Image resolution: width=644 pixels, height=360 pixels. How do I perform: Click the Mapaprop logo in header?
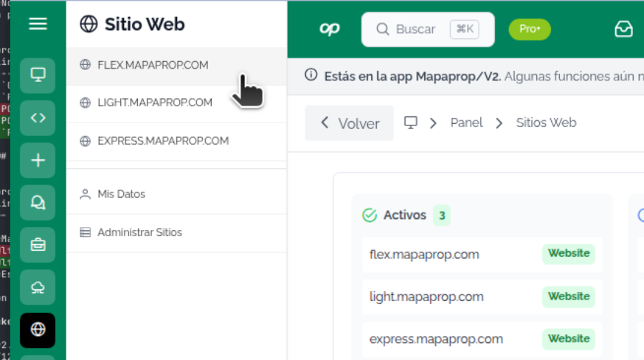(x=330, y=29)
